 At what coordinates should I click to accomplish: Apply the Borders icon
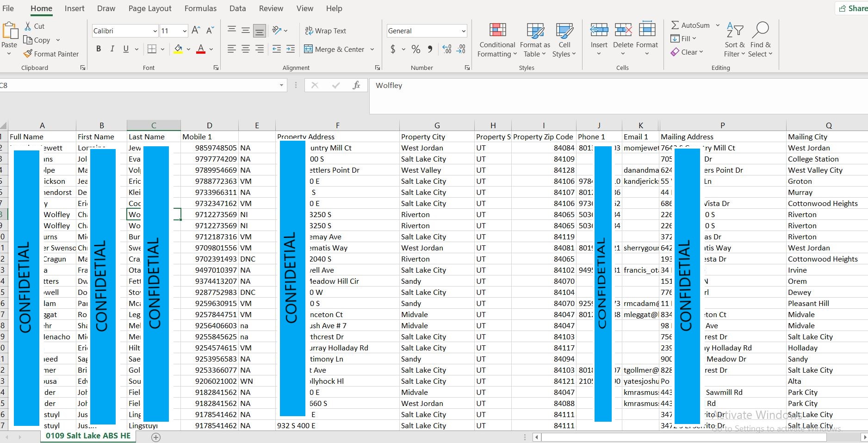click(x=152, y=49)
